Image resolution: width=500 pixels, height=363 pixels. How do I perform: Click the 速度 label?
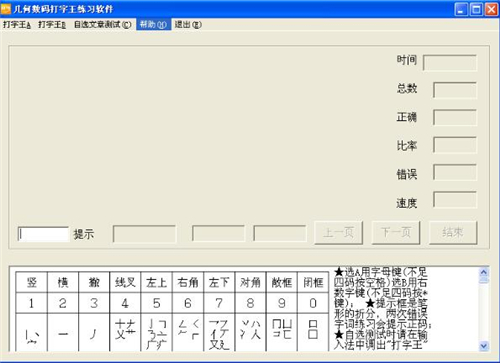407,203
